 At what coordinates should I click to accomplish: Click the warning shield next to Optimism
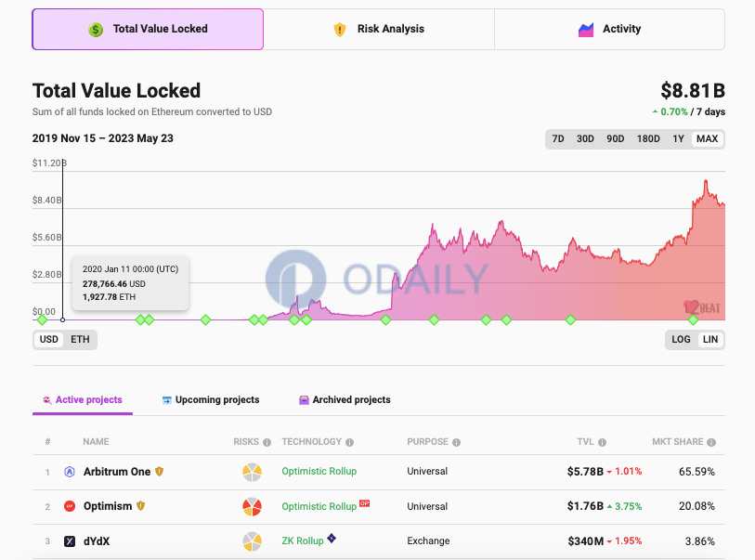coord(140,505)
